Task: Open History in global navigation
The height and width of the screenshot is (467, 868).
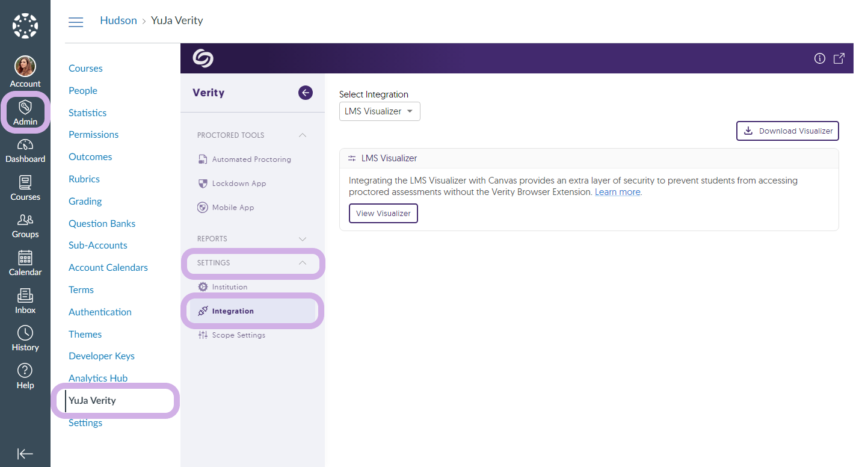Action: [x=25, y=339]
